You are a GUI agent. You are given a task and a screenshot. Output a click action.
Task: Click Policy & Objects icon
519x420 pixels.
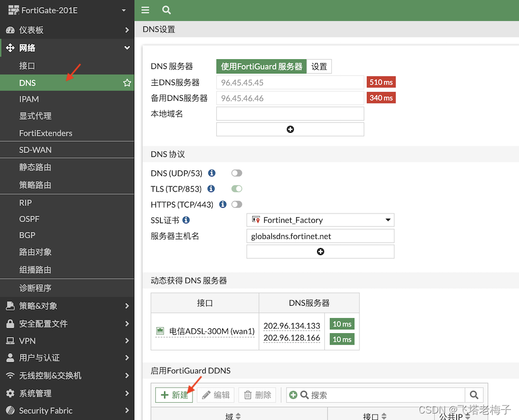10,306
